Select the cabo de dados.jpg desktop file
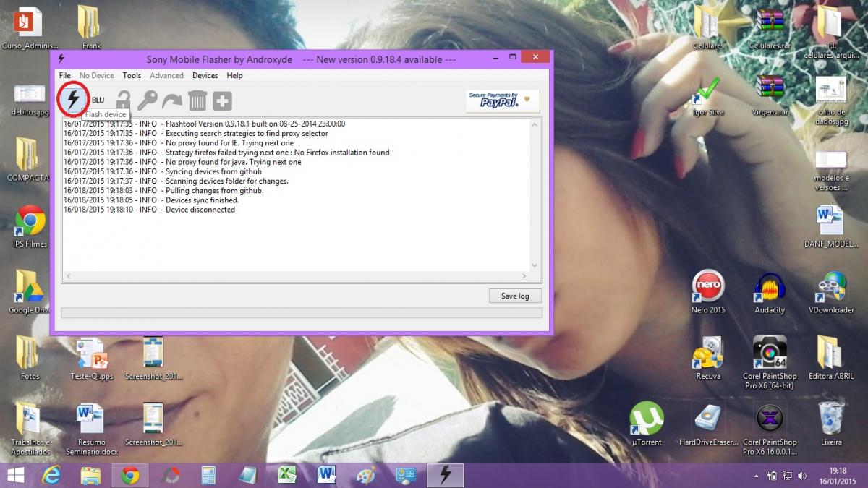Viewport: 868px width, 488px height. click(831, 100)
